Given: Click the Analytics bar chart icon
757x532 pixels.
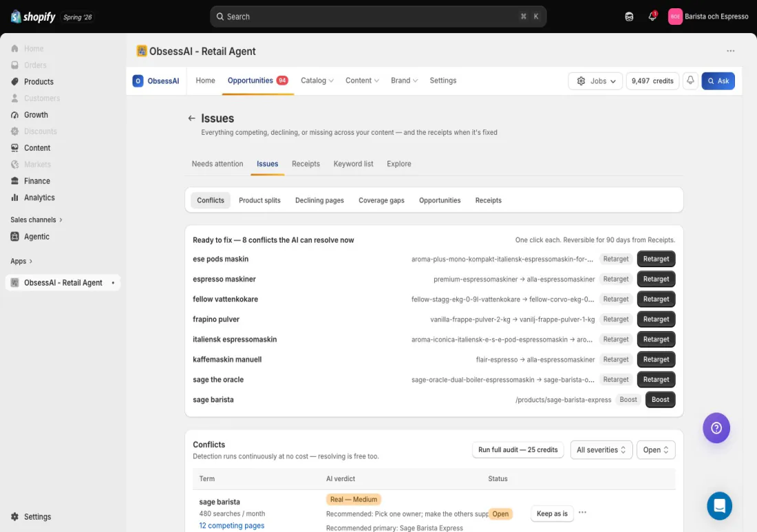Looking at the screenshot, I should 14,198.
